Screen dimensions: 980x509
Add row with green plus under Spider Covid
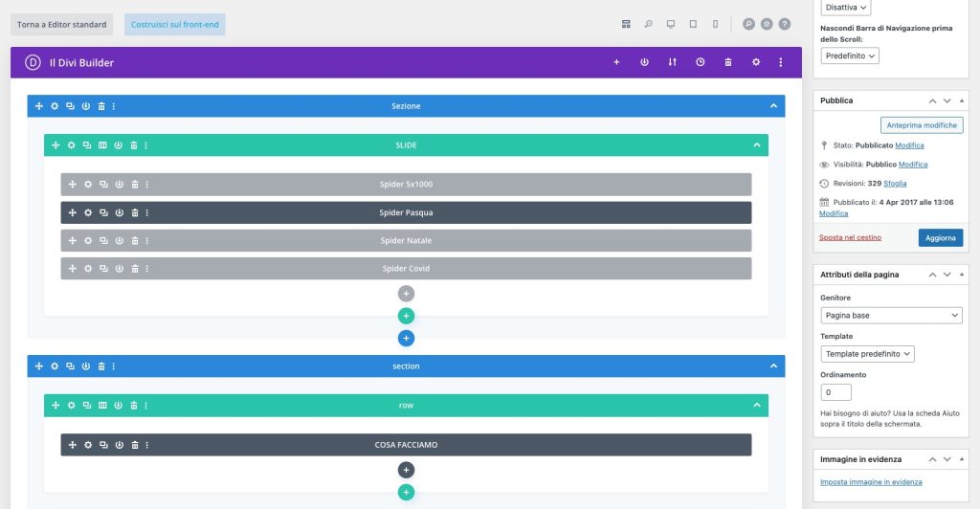406,316
